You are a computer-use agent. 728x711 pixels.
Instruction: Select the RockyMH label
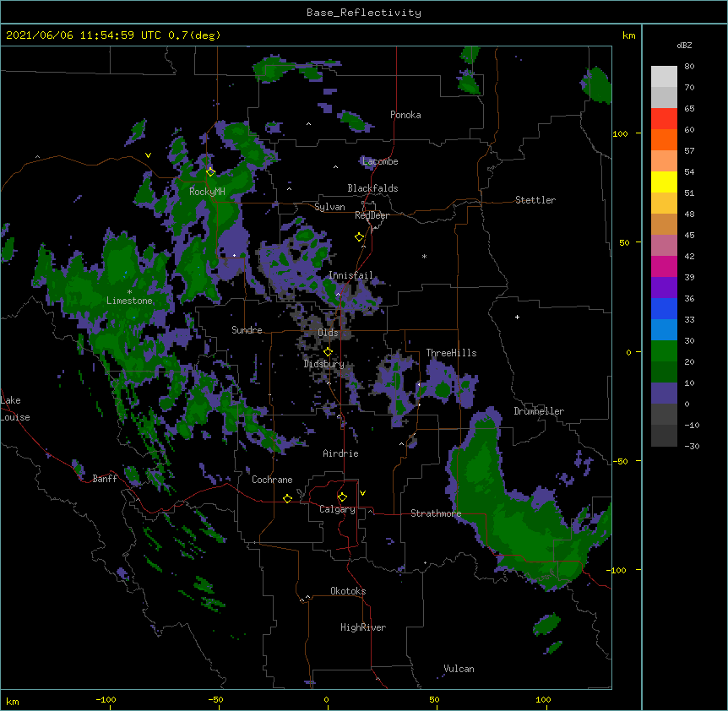[x=207, y=192]
